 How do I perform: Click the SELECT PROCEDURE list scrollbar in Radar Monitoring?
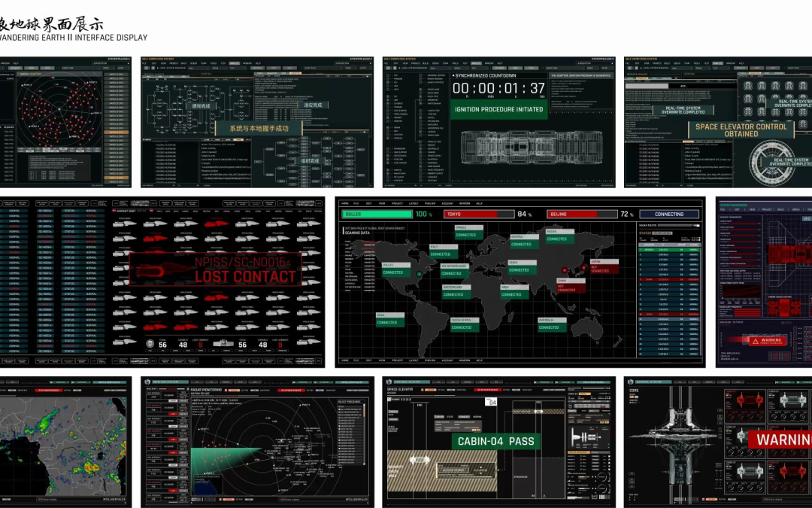pos(364,434)
